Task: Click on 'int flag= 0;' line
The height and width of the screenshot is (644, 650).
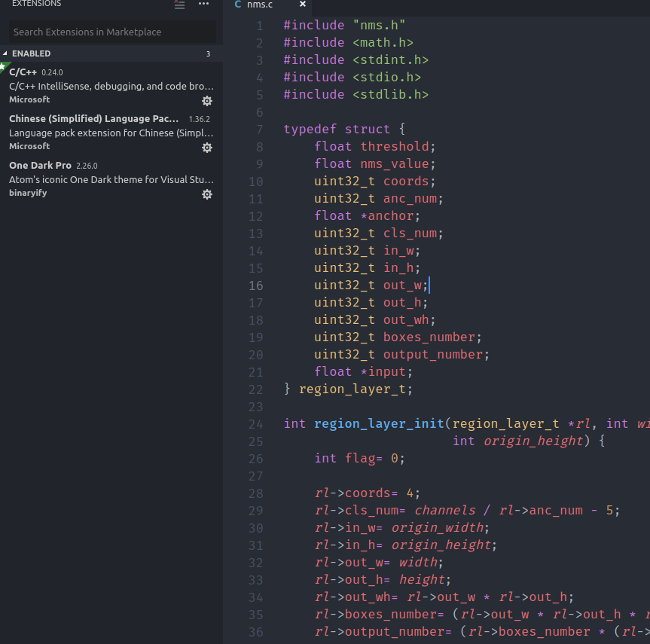Action: (x=359, y=458)
